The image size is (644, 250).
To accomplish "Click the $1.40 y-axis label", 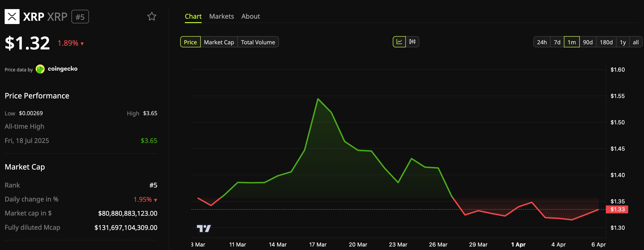I will 617,175.
